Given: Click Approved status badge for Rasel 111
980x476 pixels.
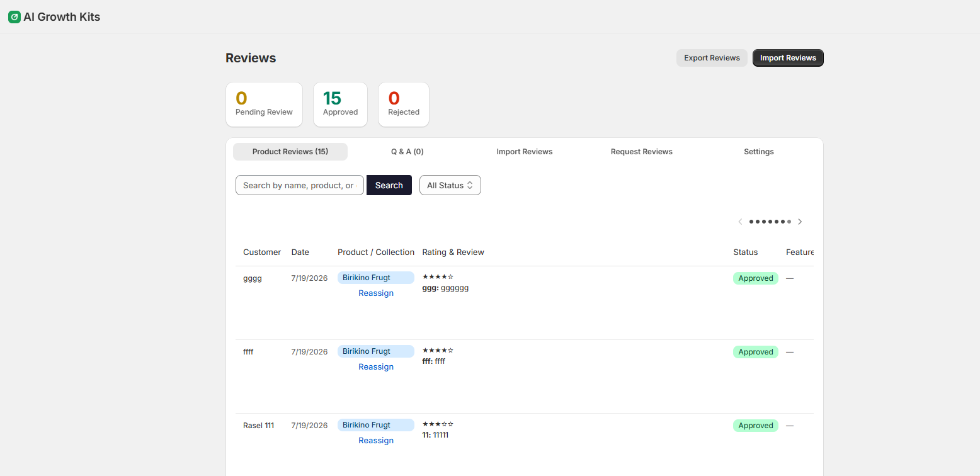Looking at the screenshot, I should click(756, 426).
